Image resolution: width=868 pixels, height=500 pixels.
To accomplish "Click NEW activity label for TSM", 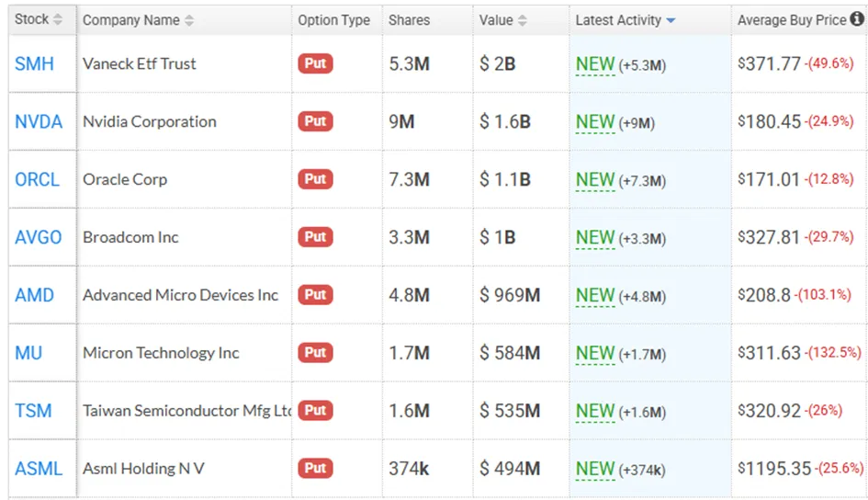I will click(x=595, y=412).
